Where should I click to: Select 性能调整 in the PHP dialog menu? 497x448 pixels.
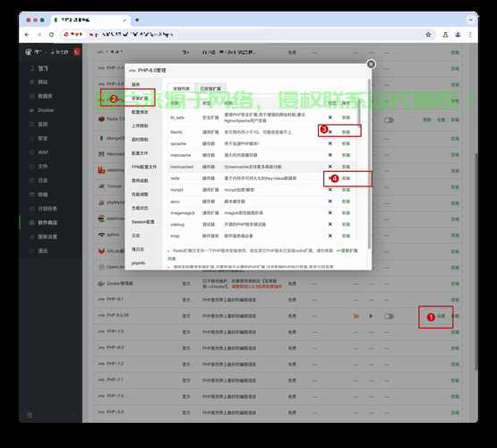coord(140,194)
